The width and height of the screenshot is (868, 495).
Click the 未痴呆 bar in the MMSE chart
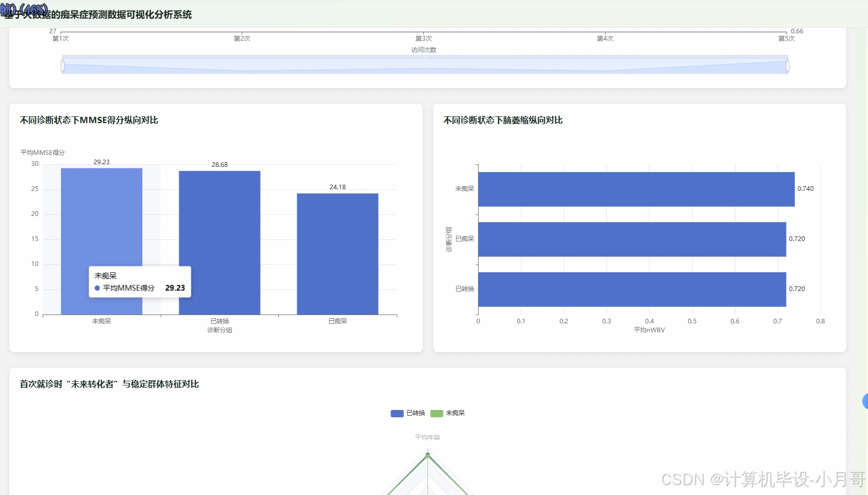click(102, 242)
